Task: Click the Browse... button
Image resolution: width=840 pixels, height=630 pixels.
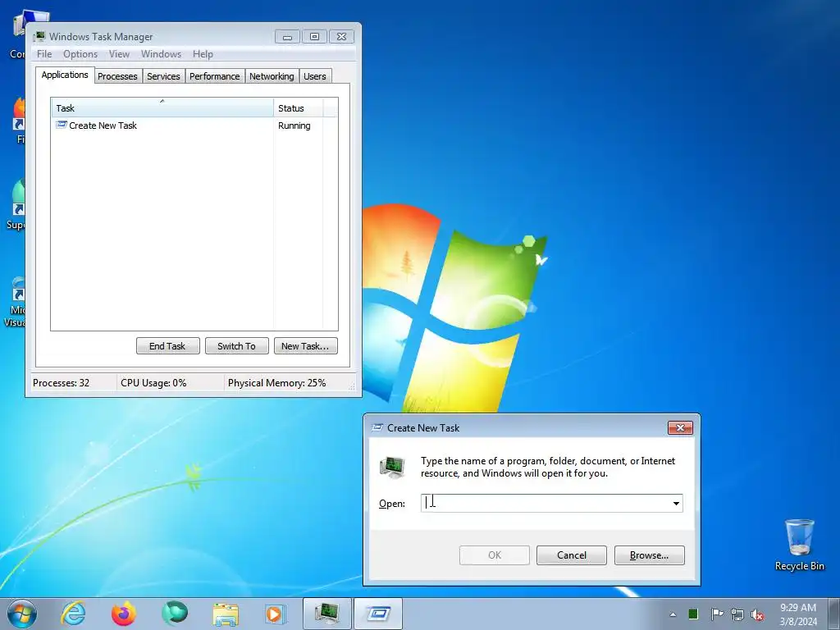Action: tap(650, 555)
